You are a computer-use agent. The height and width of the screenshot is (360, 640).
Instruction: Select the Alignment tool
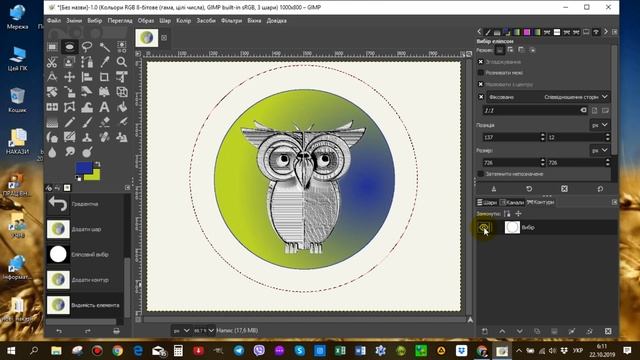87,77
